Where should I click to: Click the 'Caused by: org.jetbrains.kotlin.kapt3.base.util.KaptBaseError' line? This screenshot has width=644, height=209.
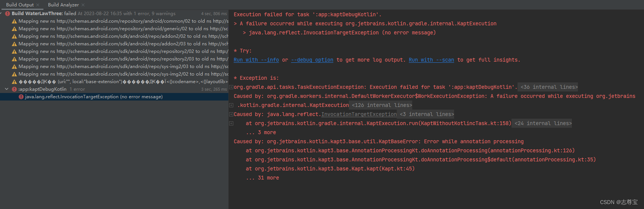coord(379,141)
